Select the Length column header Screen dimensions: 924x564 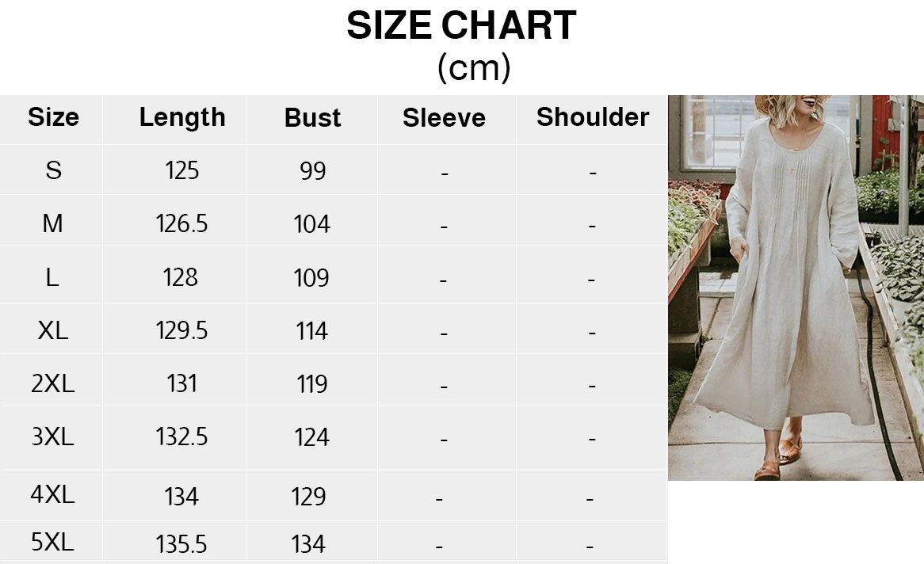pyautogui.click(x=182, y=117)
